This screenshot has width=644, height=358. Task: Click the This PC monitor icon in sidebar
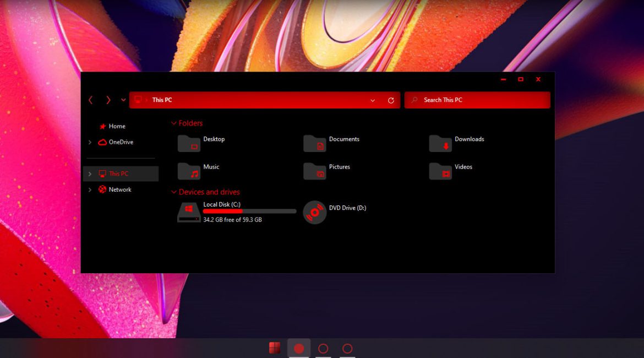click(x=102, y=174)
